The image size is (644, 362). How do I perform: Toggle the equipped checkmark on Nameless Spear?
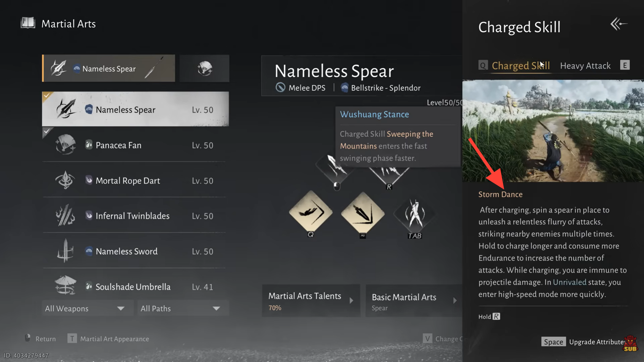point(47,96)
